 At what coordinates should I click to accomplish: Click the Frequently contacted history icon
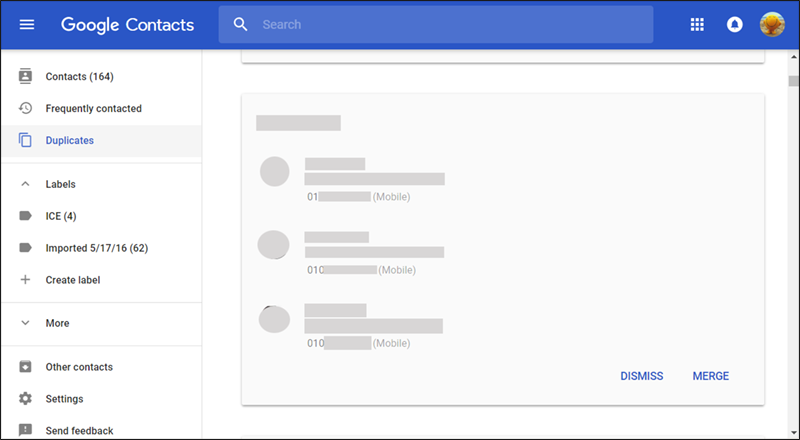[x=26, y=108]
